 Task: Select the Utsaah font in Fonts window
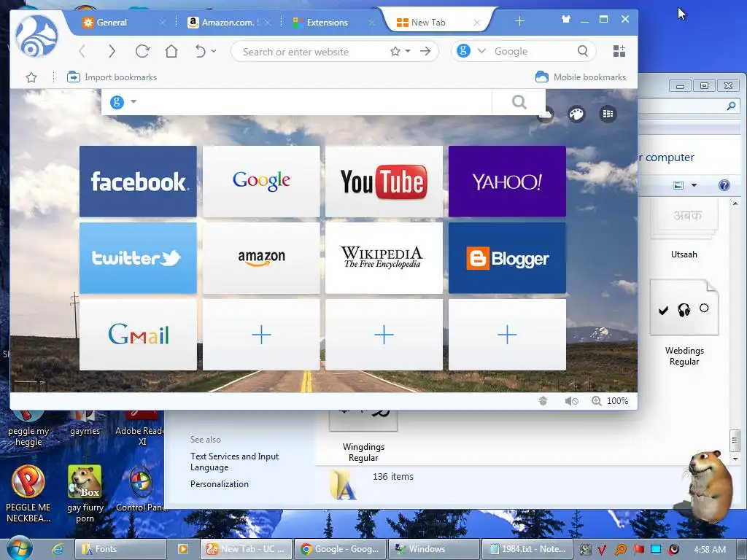click(684, 230)
